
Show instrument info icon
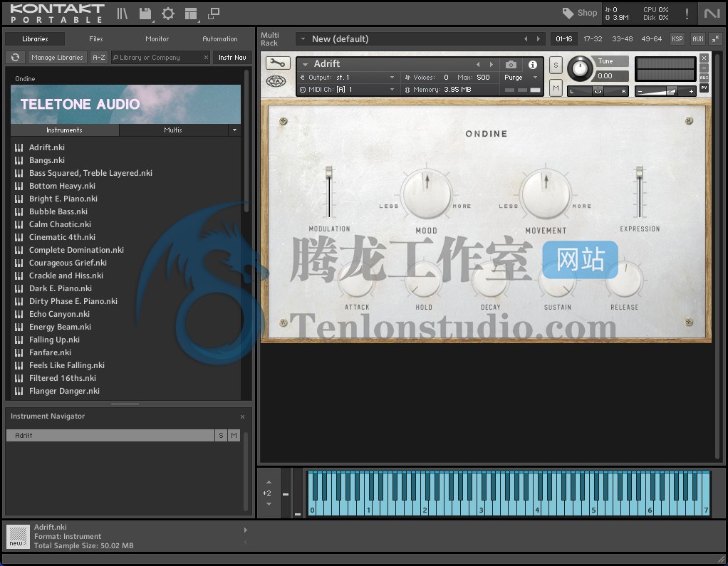point(533,65)
